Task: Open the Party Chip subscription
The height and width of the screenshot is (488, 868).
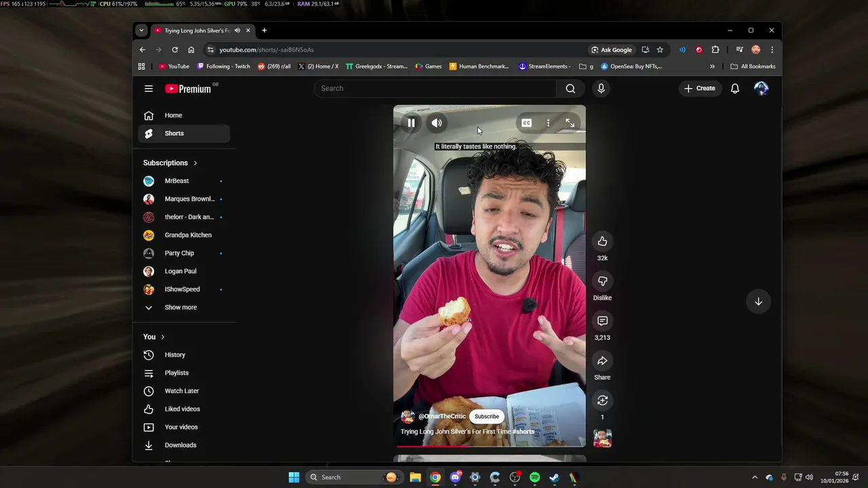Action: [x=184, y=253]
